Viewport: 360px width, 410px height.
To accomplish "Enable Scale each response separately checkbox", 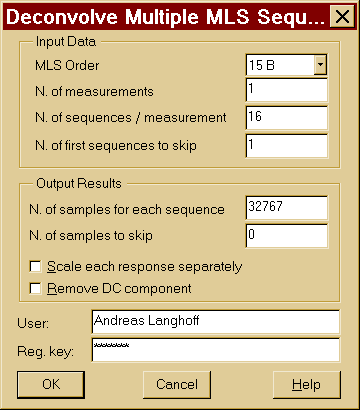I will pyautogui.click(x=35, y=267).
